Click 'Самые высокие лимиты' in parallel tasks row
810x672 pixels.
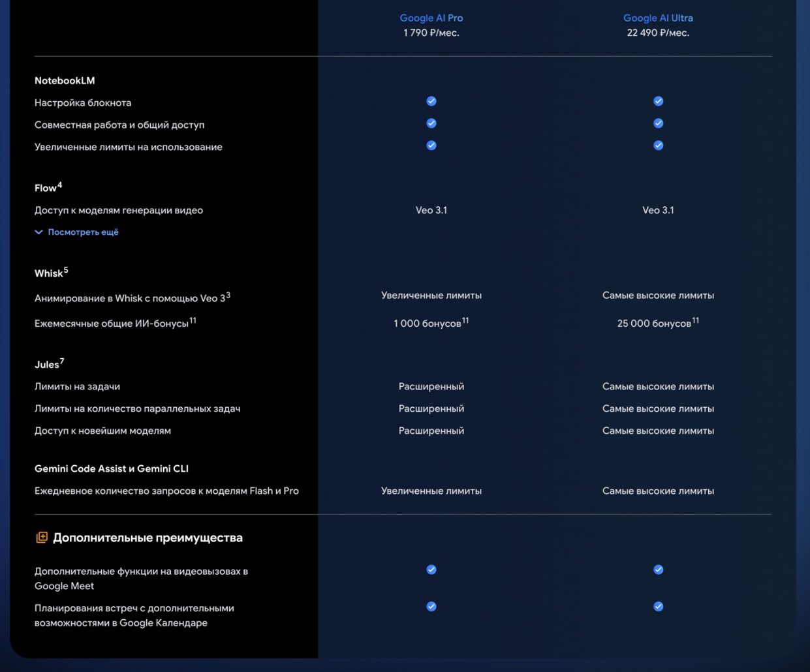[658, 409]
